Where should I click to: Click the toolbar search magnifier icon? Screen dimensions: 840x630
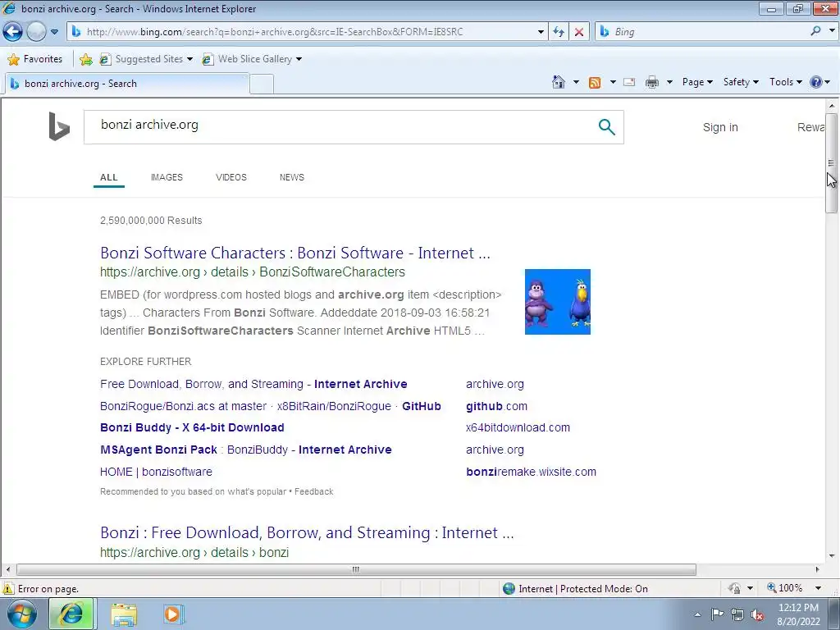pos(816,32)
